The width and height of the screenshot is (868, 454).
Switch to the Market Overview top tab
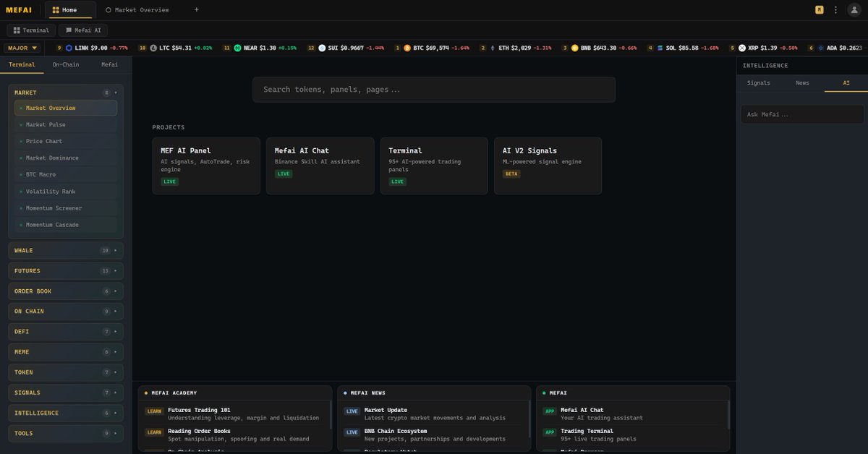(137, 10)
